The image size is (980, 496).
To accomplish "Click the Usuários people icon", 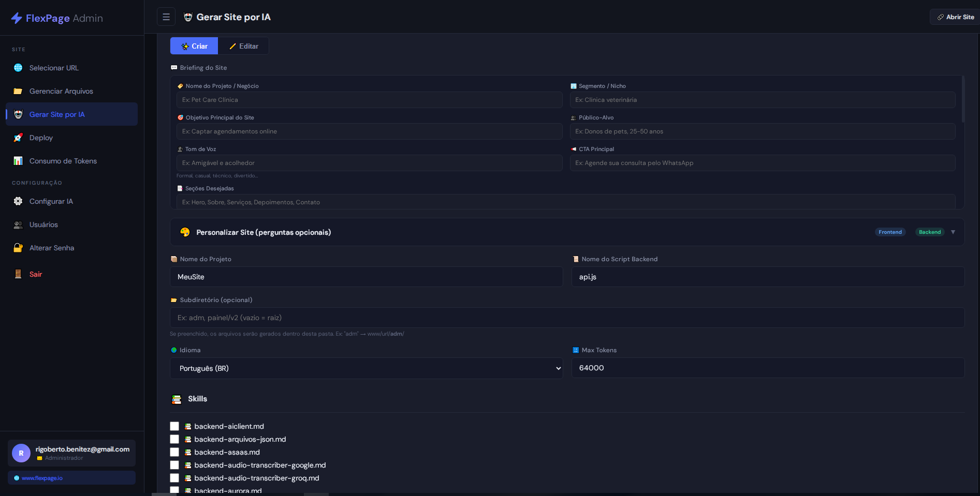I will point(18,224).
